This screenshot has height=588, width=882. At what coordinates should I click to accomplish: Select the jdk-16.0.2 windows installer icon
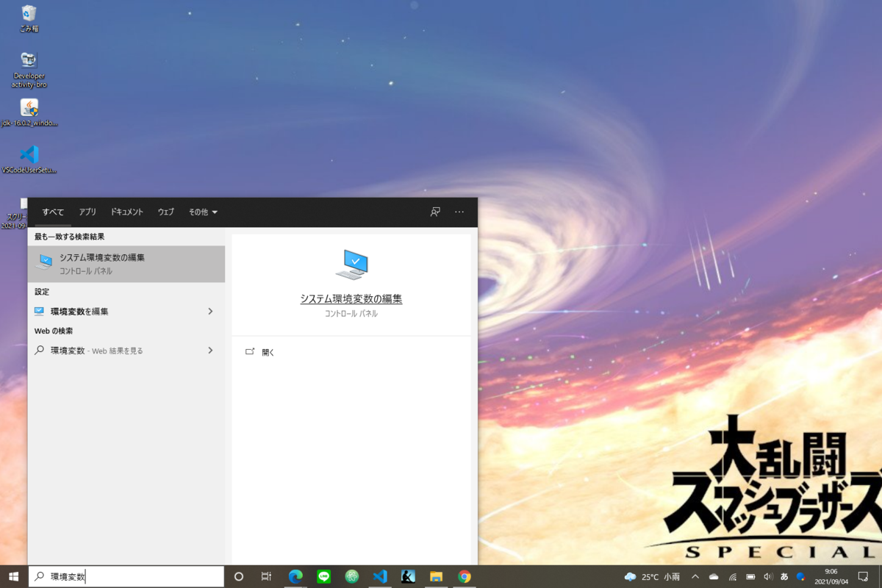tap(29, 114)
